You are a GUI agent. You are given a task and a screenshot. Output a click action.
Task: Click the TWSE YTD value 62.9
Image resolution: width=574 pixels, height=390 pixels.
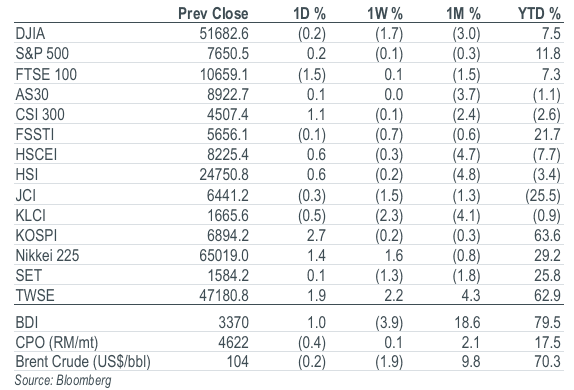[x=547, y=295]
